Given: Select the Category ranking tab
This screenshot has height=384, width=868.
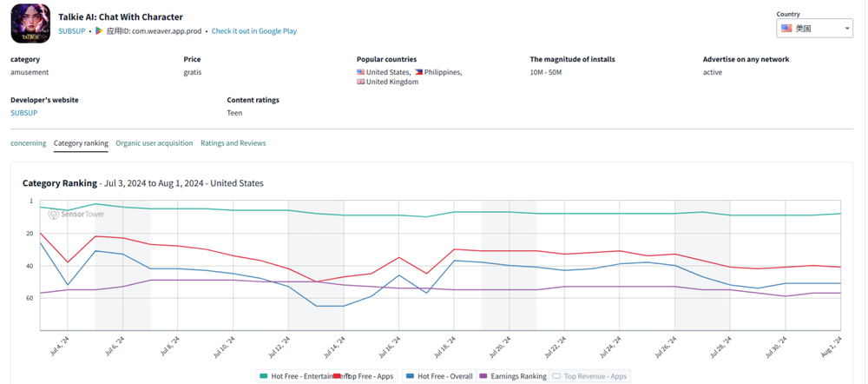Looking at the screenshot, I should (x=81, y=143).
